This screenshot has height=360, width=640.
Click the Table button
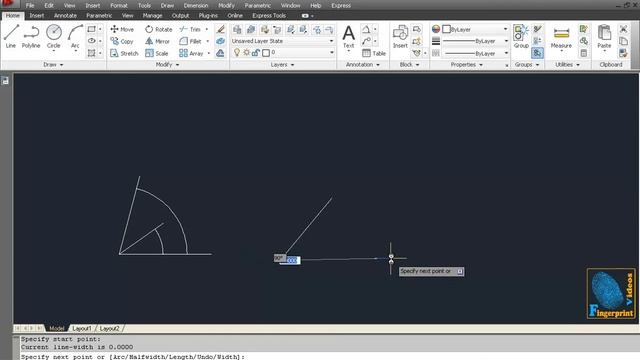[x=374, y=53]
